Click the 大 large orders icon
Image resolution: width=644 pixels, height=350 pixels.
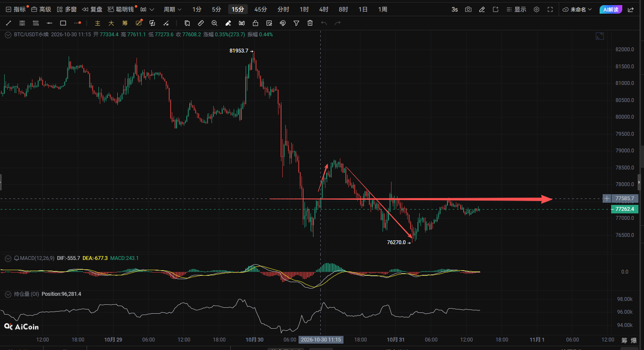111,23
